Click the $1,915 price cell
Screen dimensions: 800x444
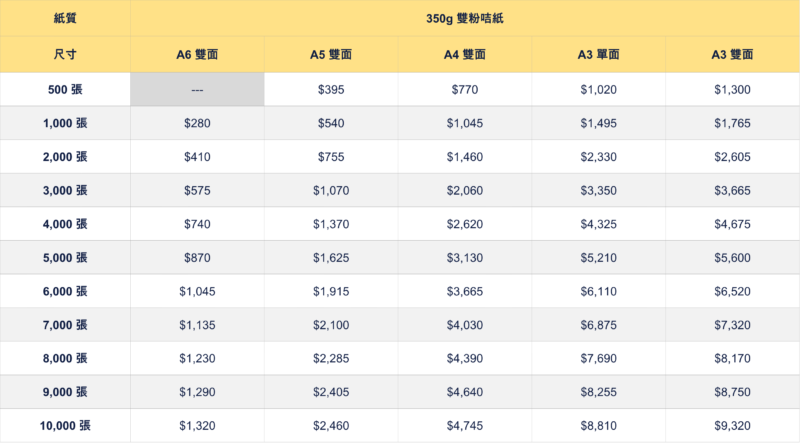[331, 291]
